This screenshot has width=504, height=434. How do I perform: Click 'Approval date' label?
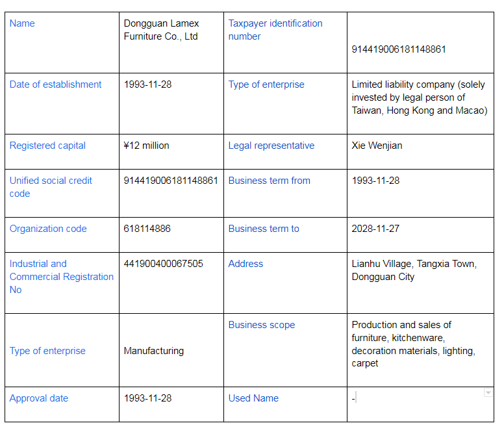click(39, 398)
